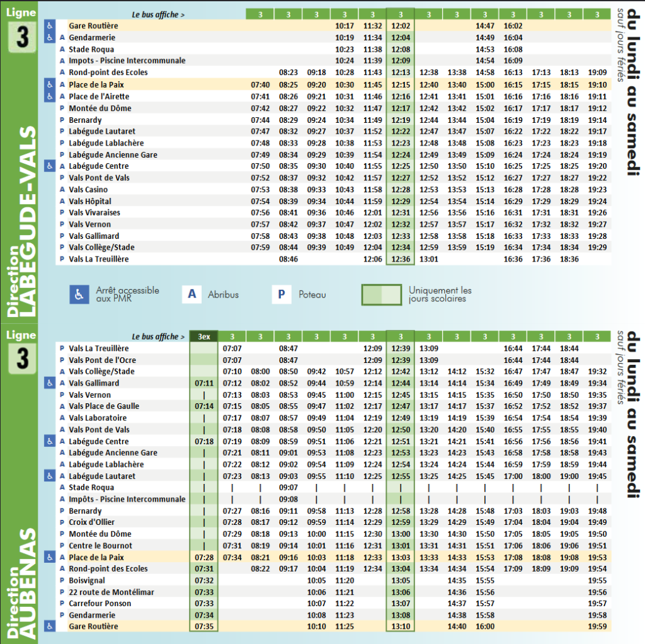
Task: Click wheelchair icon beside Vals Gallimard, Aubenas table
Action: pos(50,383)
